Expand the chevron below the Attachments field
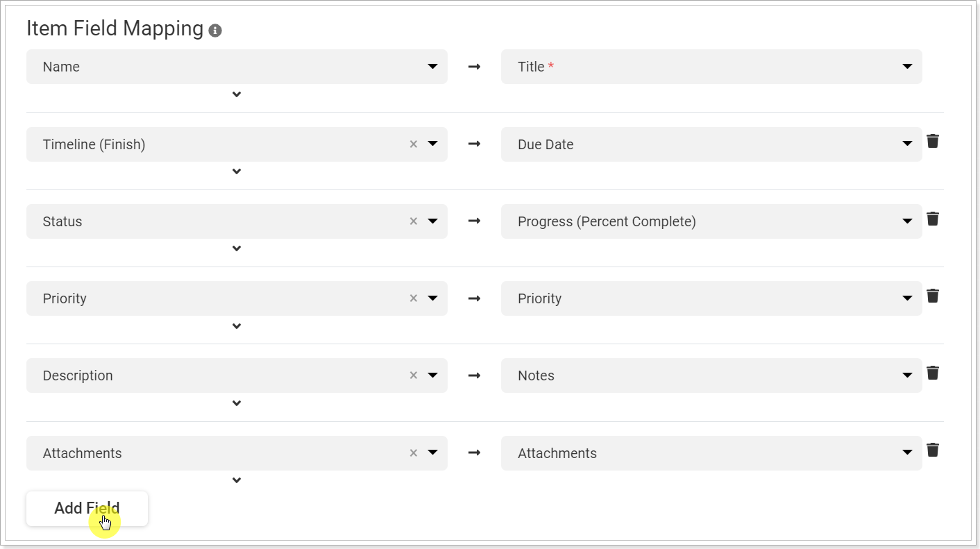This screenshot has height=549, width=980. coord(236,480)
